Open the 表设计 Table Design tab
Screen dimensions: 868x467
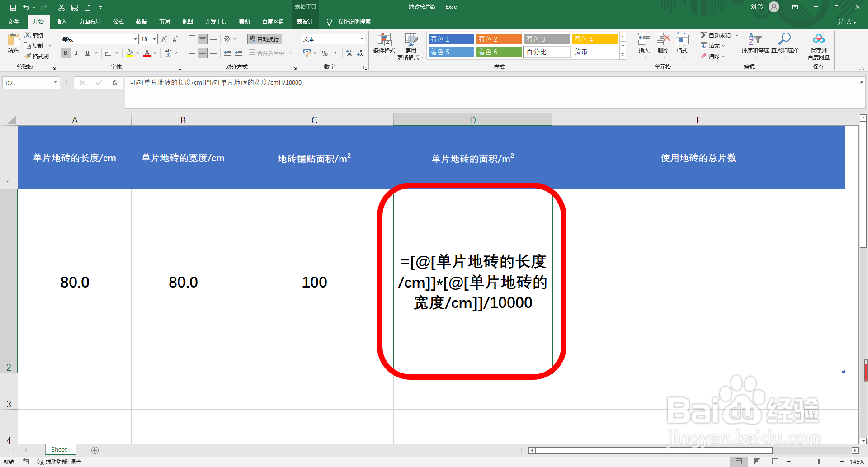305,22
